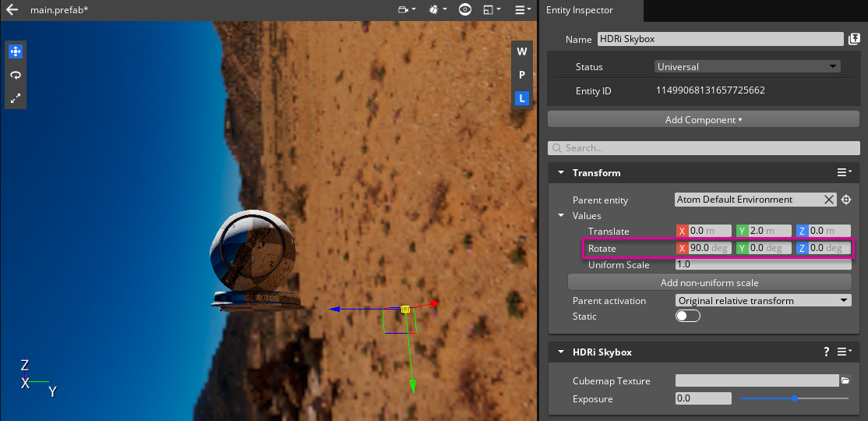
Task: Collapse the HDRi Skybox component section
Action: 560,352
